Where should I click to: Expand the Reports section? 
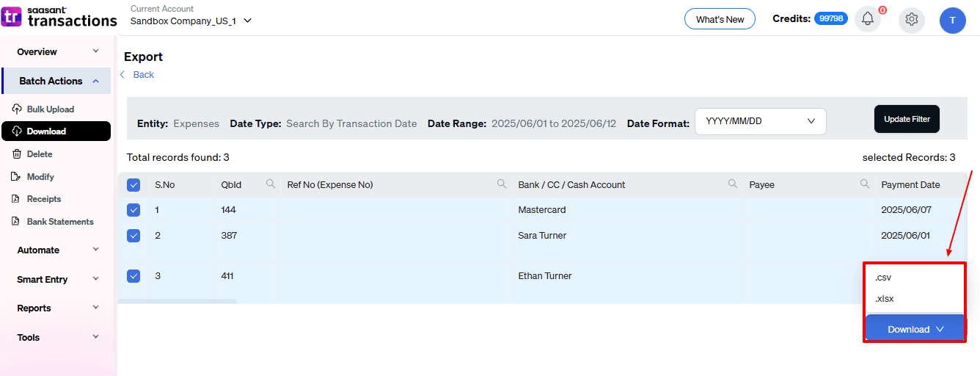56,308
